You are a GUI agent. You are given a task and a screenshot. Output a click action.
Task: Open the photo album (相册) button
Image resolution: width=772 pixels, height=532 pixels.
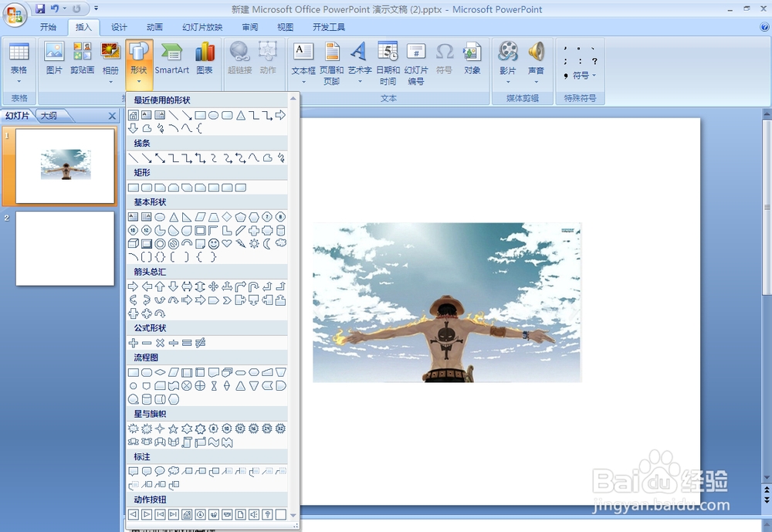[x=110, y=63]
